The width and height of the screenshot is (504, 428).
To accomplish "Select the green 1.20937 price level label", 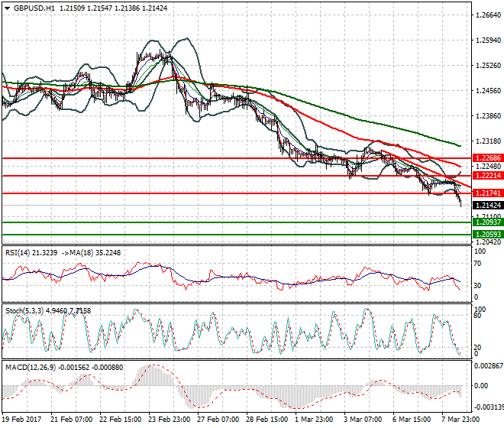I will [x=488, y=222].
